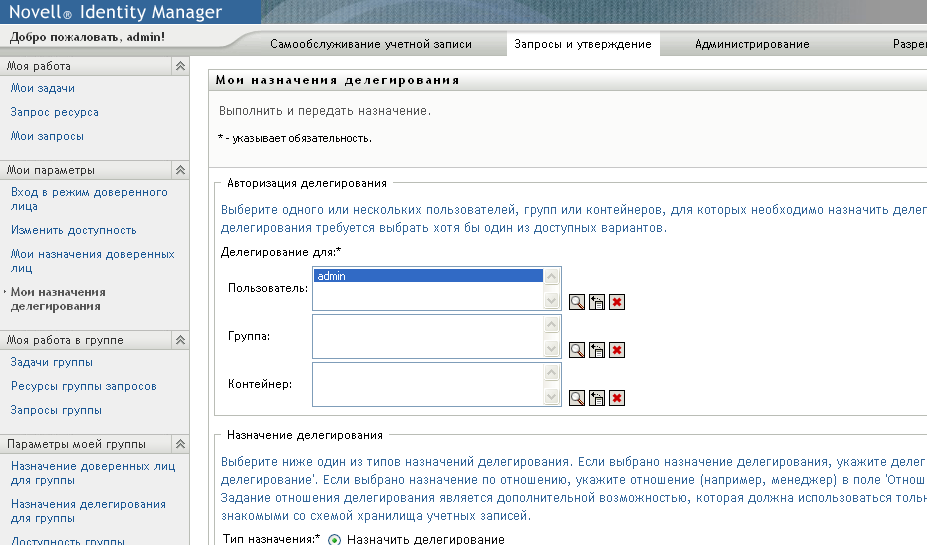Viewport: 927px width, 545px height.
Task: Clear Контейнер list using red X
Action: [617, 398]
